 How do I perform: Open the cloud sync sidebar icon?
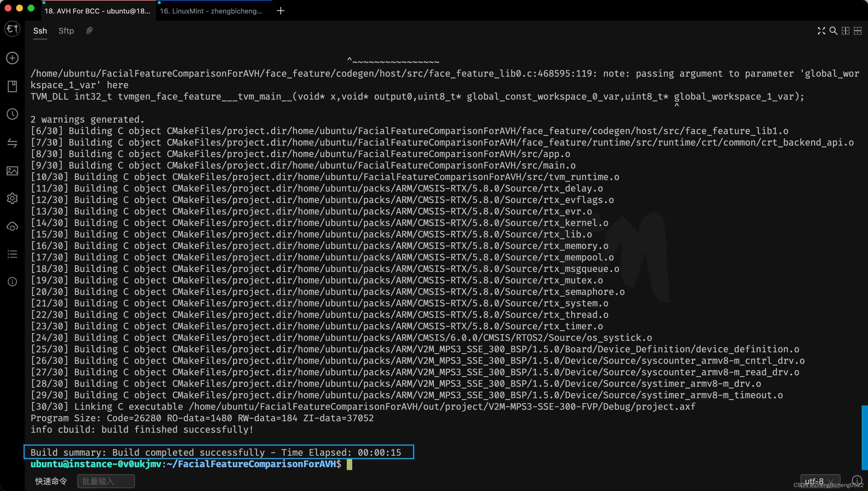click(x=12, y=227)
